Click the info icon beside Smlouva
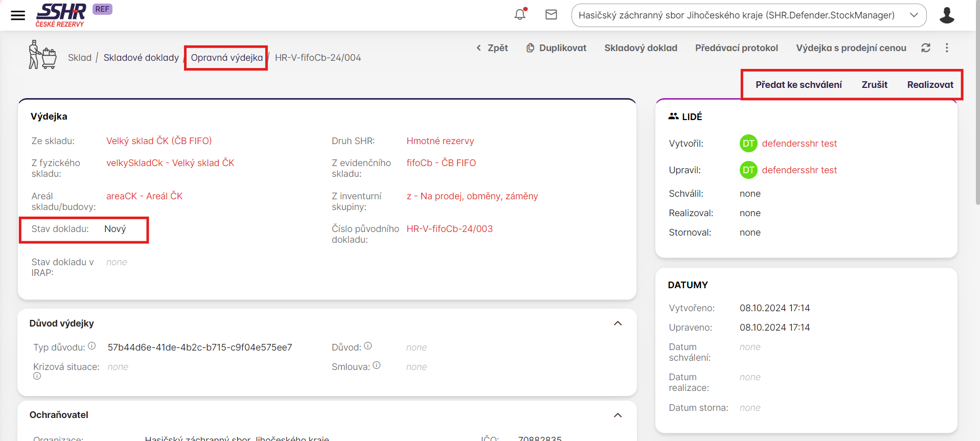Screen dimensions: 980x441 tap(377, 365)
